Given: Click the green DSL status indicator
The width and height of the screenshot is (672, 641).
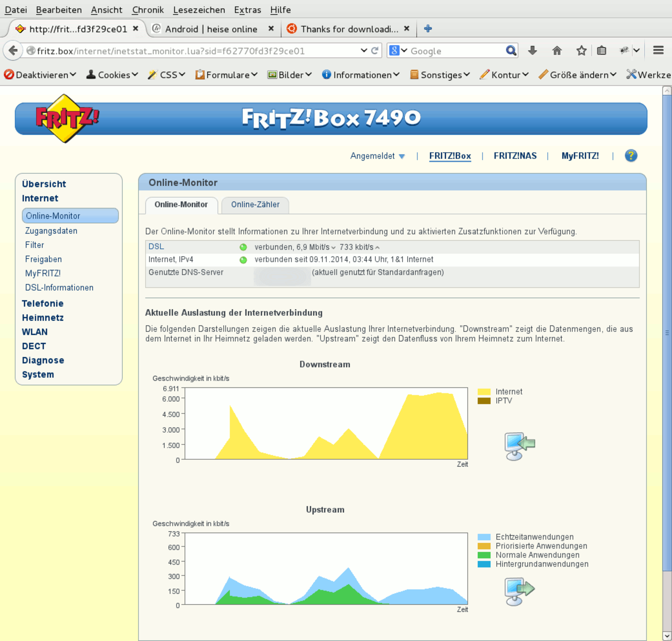Looking at the screenshot, I should pos(243,247).
